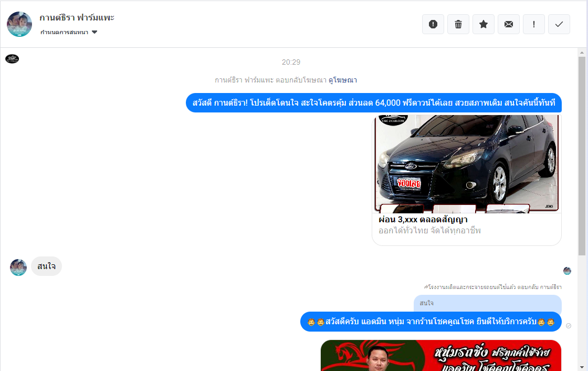This screenshot has height=371, width=588.
Task: Mark conversation done with checkmark icon
Action: point(559,24)
